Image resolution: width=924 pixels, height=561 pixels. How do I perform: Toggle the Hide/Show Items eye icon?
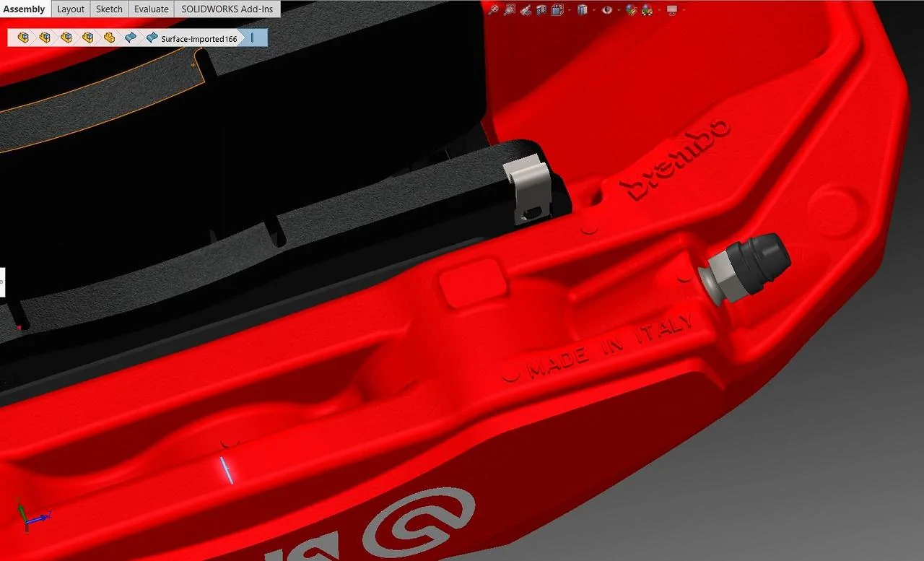click(607, 10)
